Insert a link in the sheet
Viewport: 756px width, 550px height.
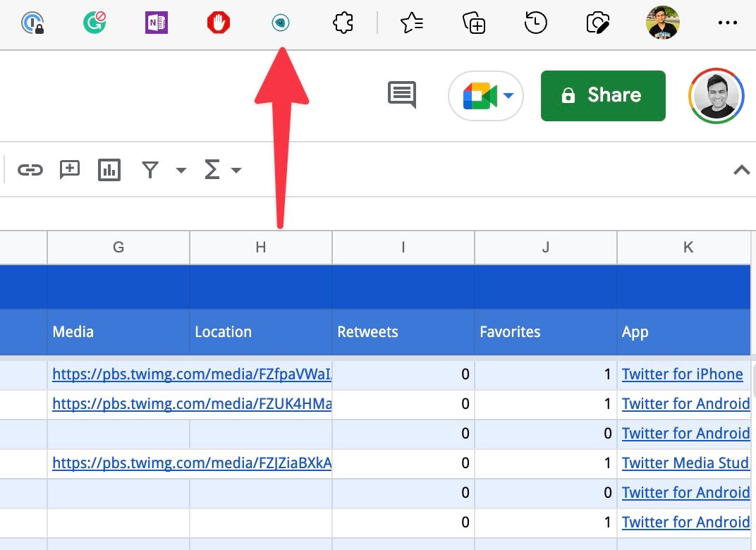30,169
